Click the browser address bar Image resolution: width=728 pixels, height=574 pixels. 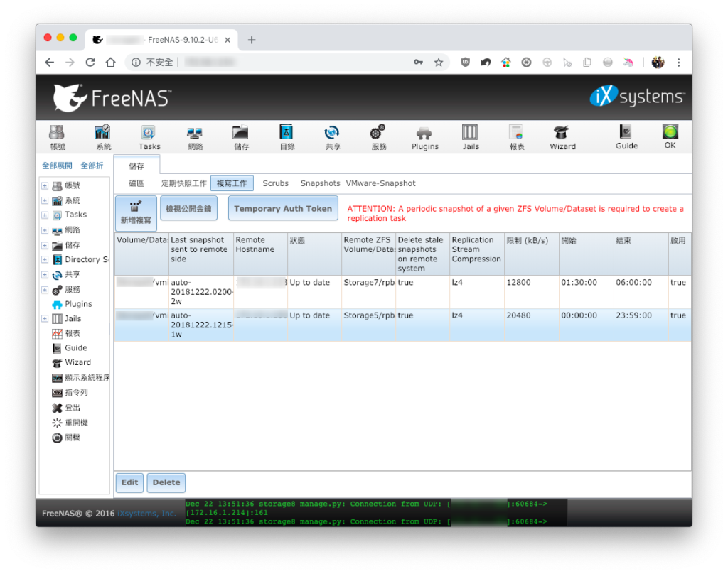pyautogui.click(x=288, y=63)
